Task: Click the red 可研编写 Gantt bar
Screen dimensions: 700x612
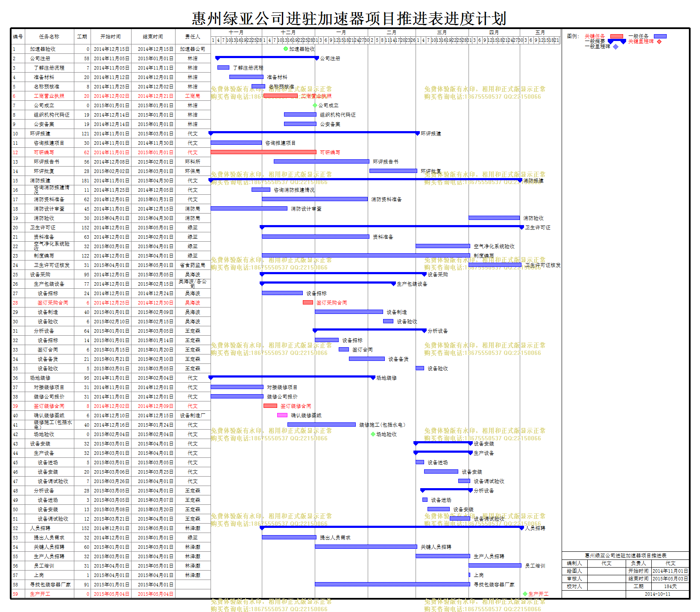Action: (264, 152)
